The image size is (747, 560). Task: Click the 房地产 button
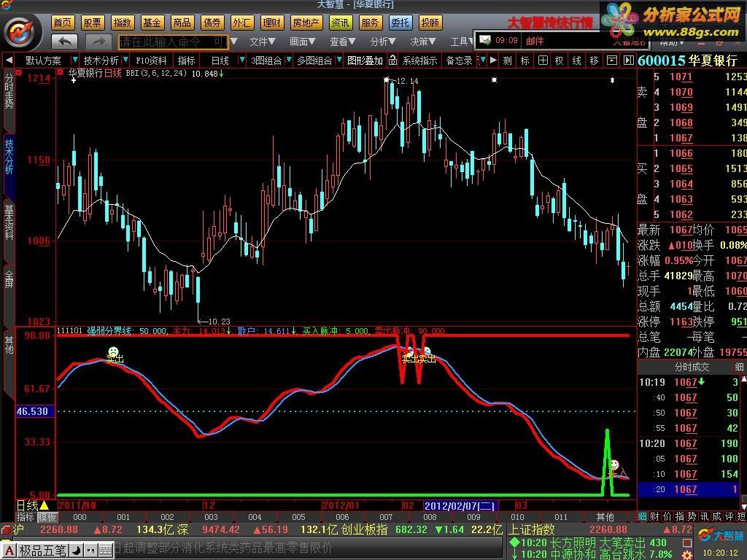(307, 23)
